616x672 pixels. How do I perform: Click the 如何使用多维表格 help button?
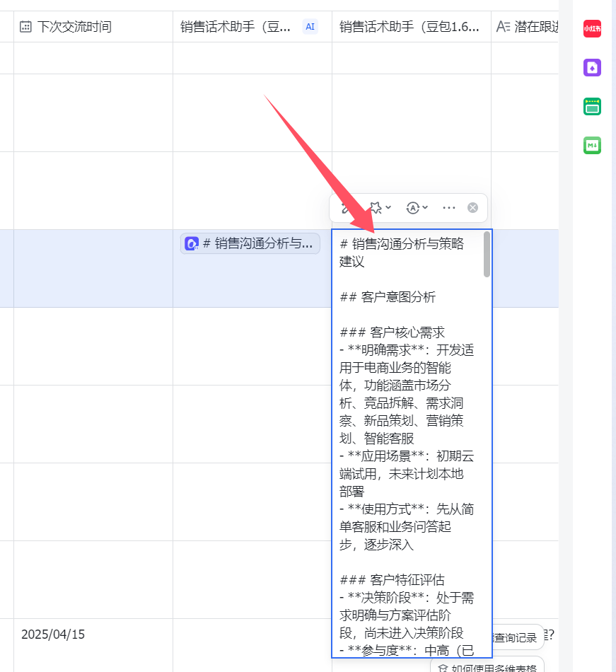click(x=488, y=666)
